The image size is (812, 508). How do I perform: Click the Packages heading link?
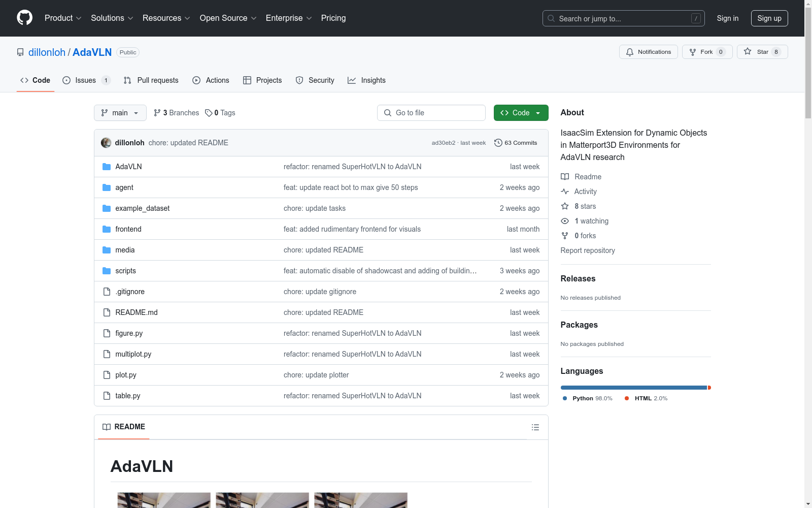point(579,325)
